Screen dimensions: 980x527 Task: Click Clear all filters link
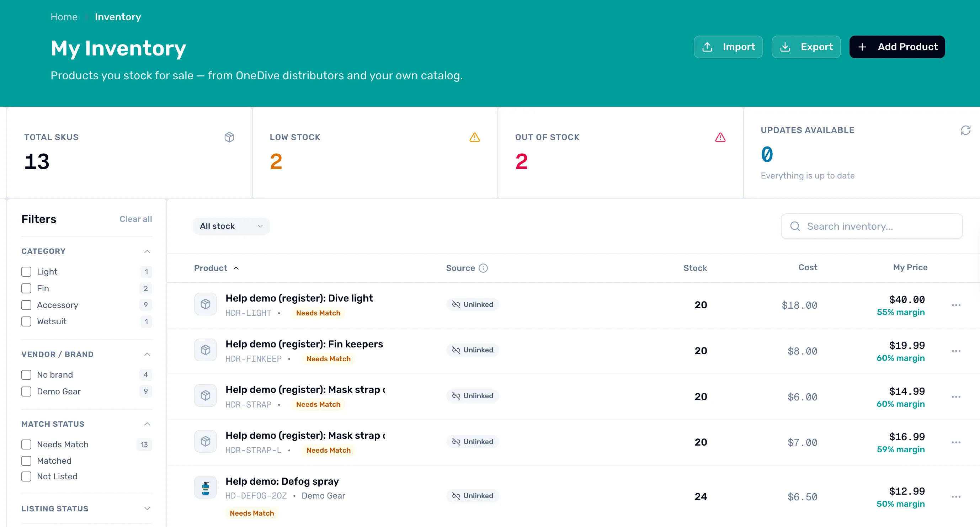[136, 219]
